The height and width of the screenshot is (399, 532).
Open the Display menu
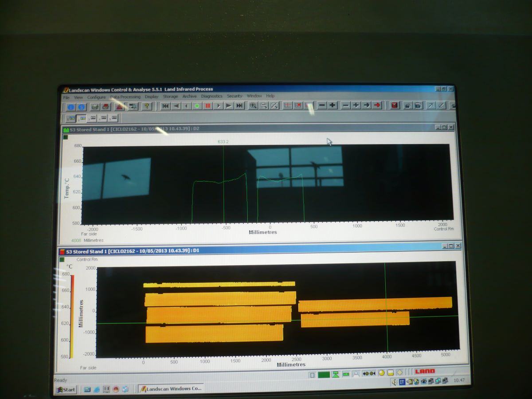click(x=152, y=97)
